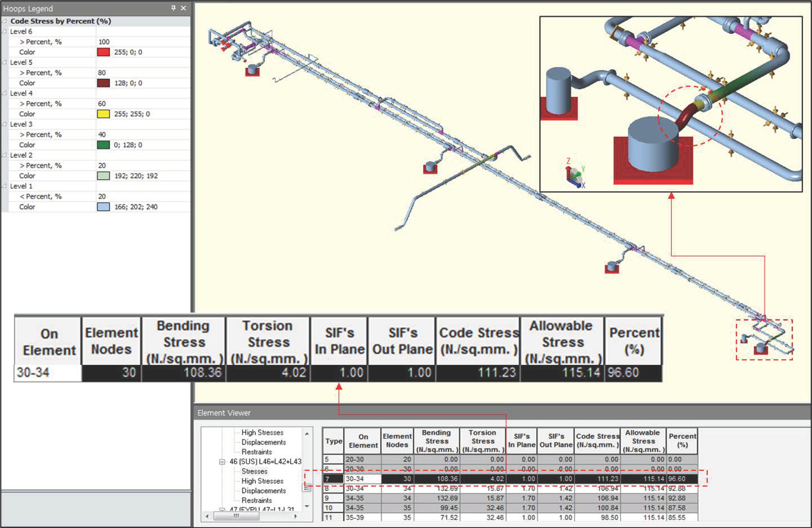Collapse the 46 (SUS) L46=L42+L43 node

(x=222, y=462)
